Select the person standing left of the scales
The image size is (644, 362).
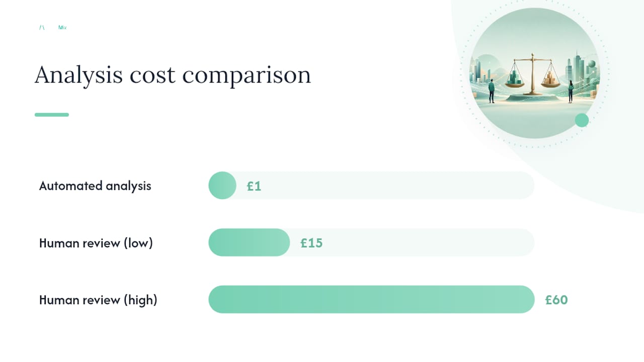(492, 92)
